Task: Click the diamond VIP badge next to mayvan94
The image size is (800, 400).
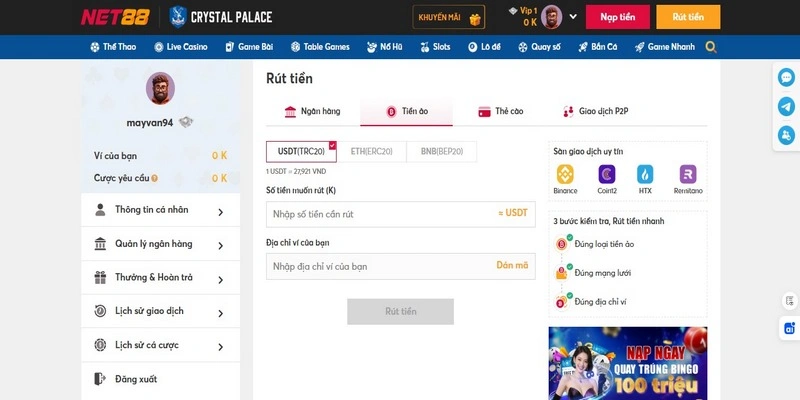Action: 186,122
